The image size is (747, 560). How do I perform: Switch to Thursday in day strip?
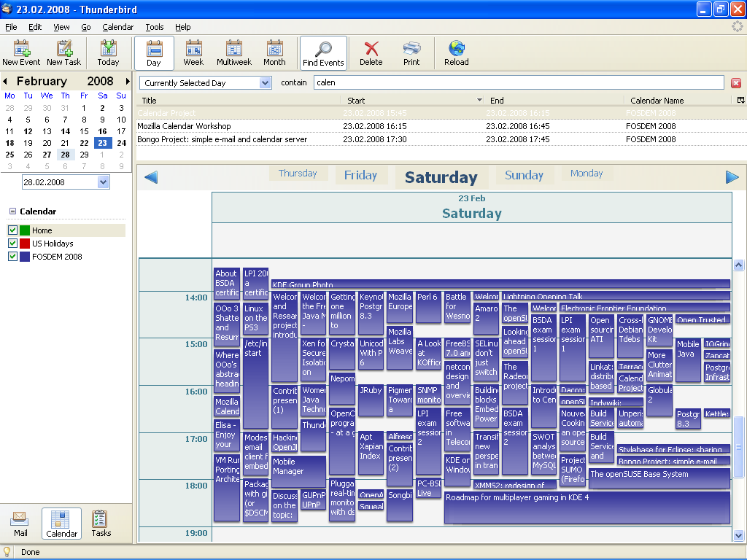[298, 174]
